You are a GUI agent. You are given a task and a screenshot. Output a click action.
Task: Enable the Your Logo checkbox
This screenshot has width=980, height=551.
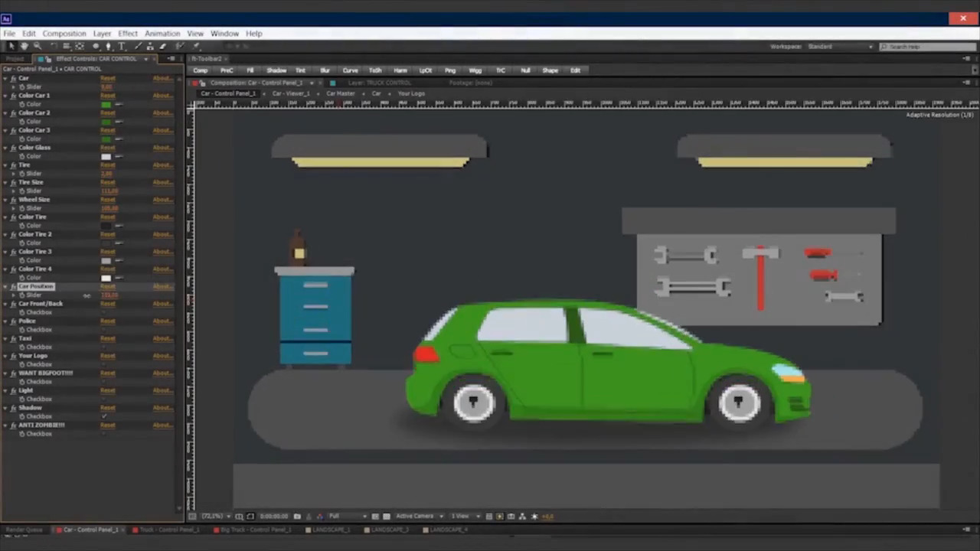pyautogui.click(x=106, y=364)
